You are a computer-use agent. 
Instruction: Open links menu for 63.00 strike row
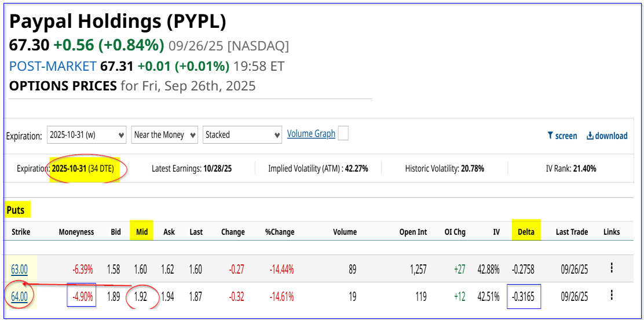[612, 268]
